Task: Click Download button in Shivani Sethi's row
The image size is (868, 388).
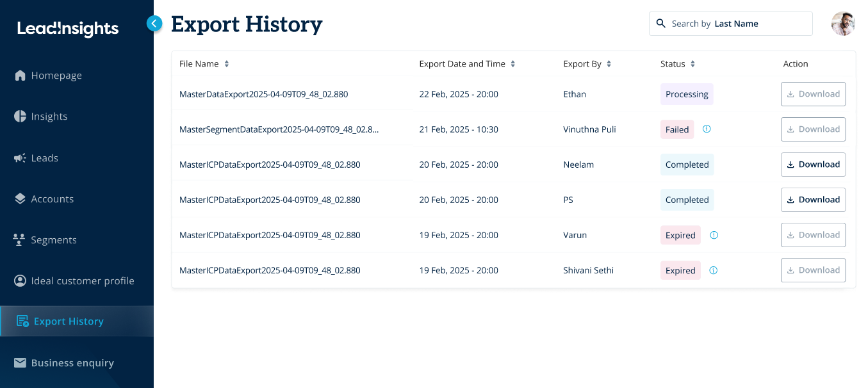Action: tap(813, 270)
